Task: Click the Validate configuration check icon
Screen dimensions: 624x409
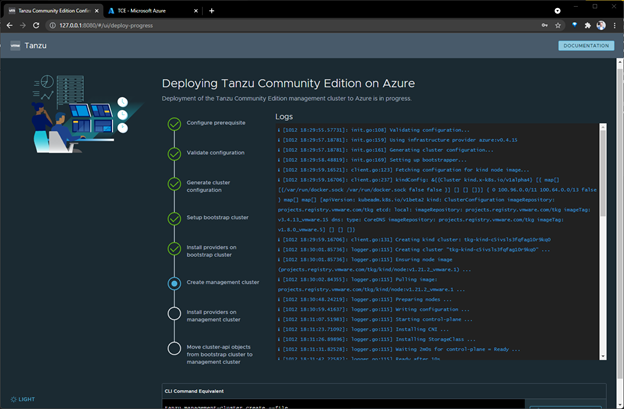Action: (174, 154)
